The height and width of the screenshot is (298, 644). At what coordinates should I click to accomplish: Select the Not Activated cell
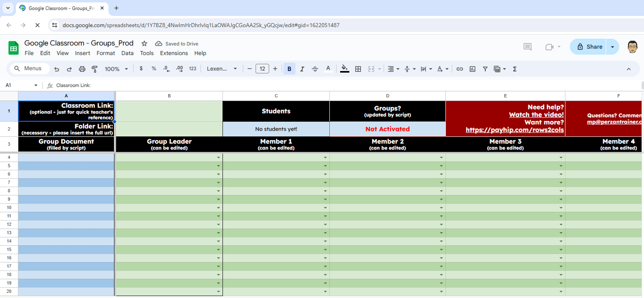(387, 129)
